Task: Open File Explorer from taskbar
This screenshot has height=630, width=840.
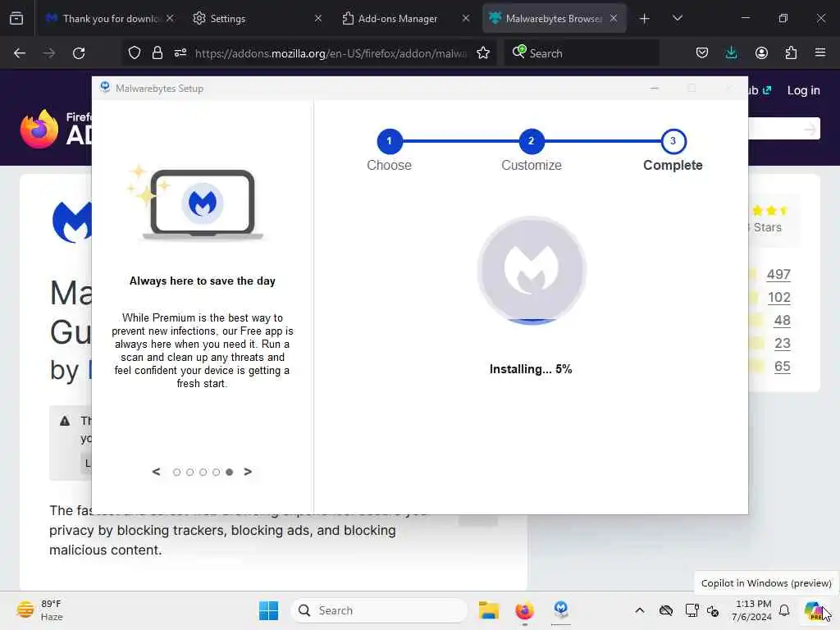Action: click(x=489, y=610)
